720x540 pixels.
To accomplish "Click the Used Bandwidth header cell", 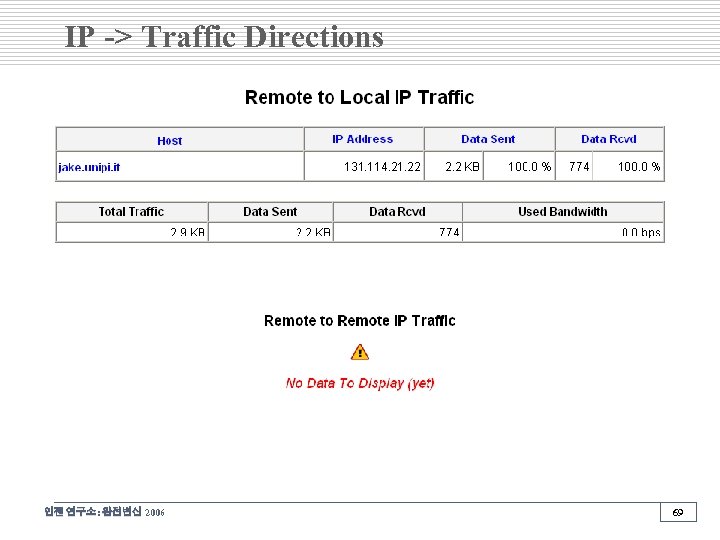I will coord(563,212).
